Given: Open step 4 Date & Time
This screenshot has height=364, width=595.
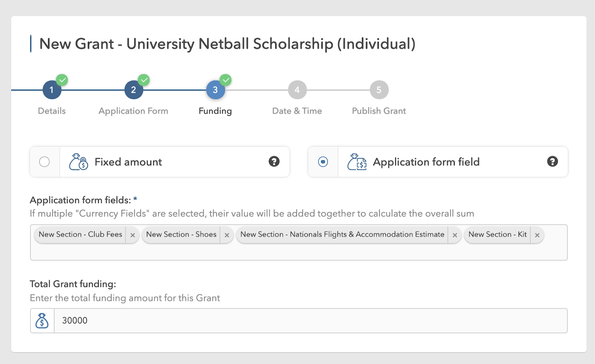Looking at the screenshot, I should point(297,90).
